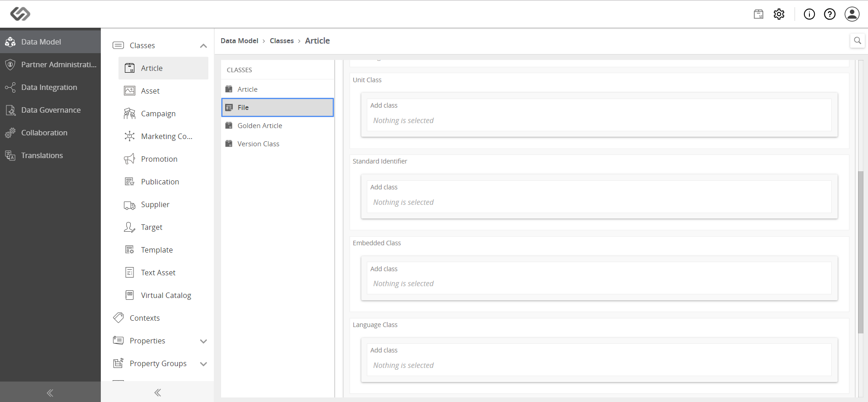The image size is (868, 402).
Task: Open Partner Administration menu item
Action: coord(50,65)
